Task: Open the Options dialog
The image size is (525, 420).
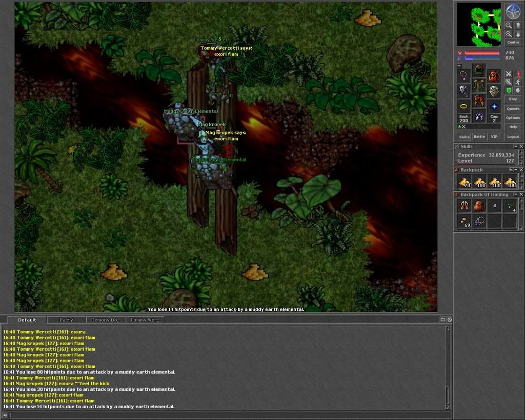Action: click(513, 118)
